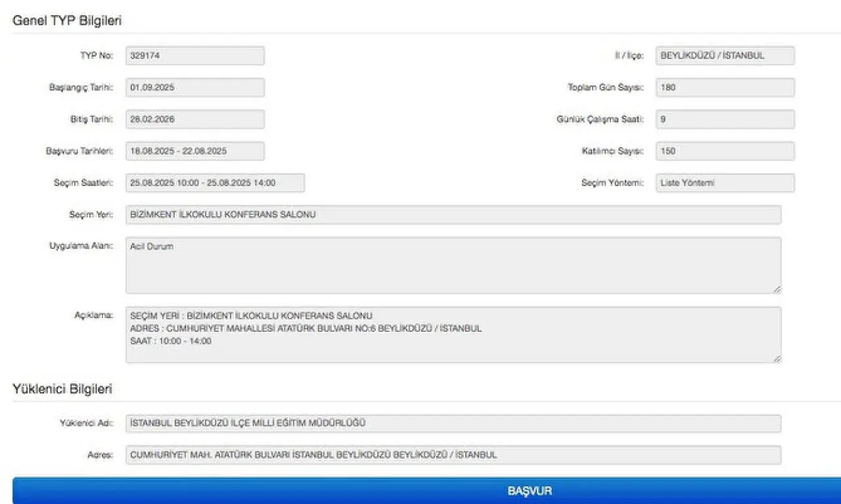Focus the İl / İlçe field

pyautogui.click(x=725, y=56)
